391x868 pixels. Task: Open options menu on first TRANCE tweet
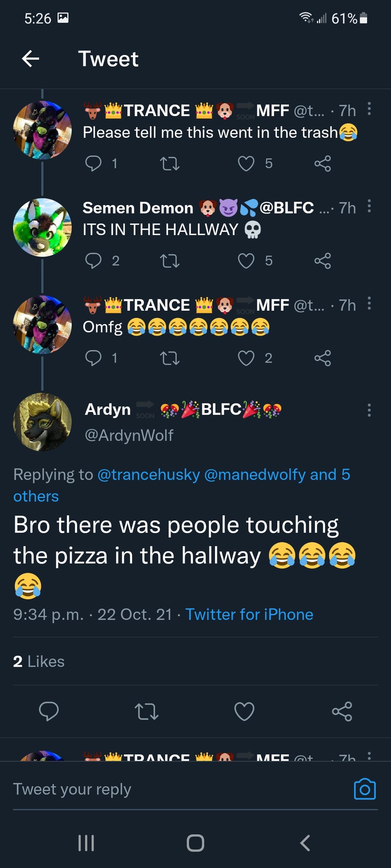pyautogui.click(x=369, y=109)
